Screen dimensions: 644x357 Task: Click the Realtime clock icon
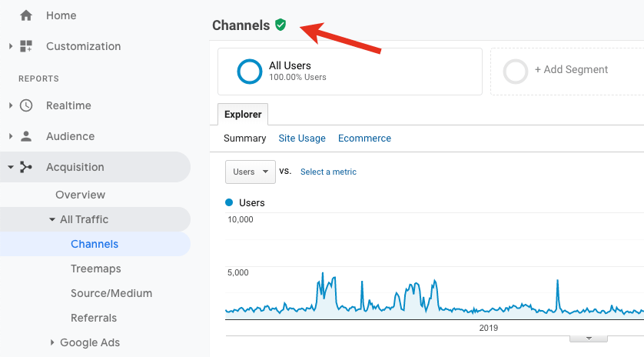click(26, 105)
